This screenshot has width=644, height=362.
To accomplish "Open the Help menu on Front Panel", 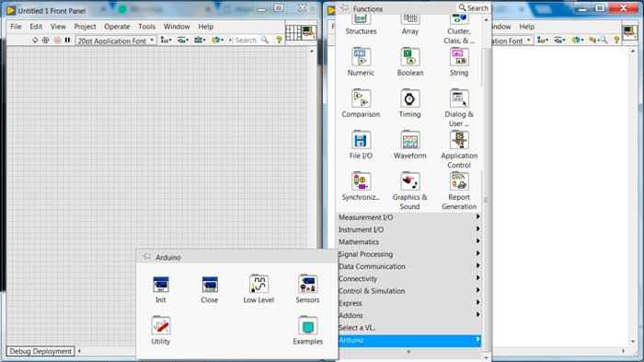I will pos(206,27).
